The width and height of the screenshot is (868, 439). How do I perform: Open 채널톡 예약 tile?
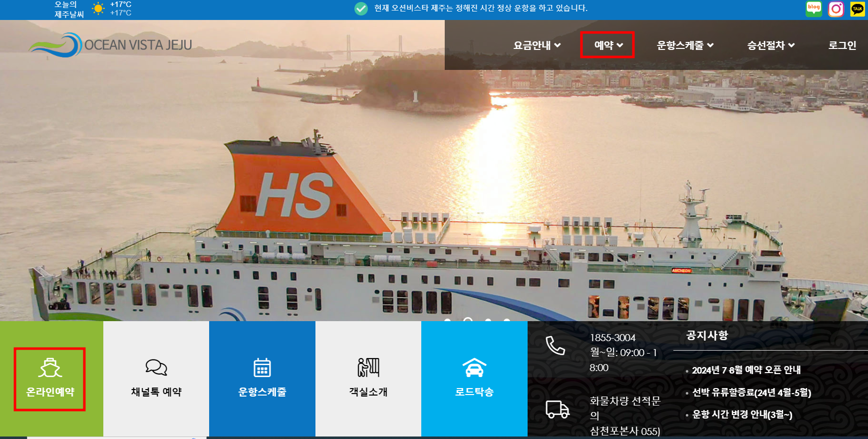click(x=156, y=379)
